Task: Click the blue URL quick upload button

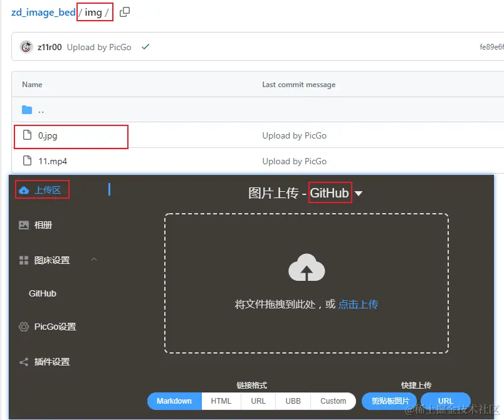Action: (446, 401)
